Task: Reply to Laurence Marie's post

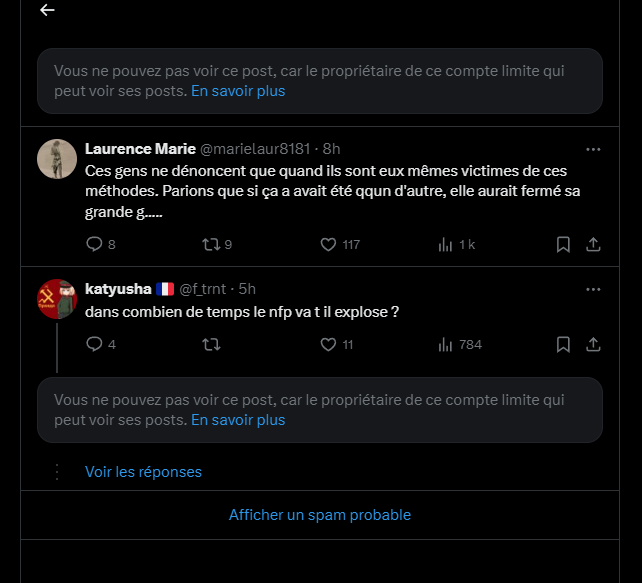Action: click(x=95, y=244)
